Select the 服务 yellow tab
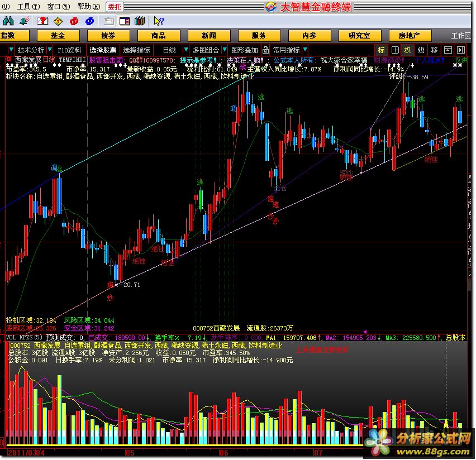 [259, 36]
